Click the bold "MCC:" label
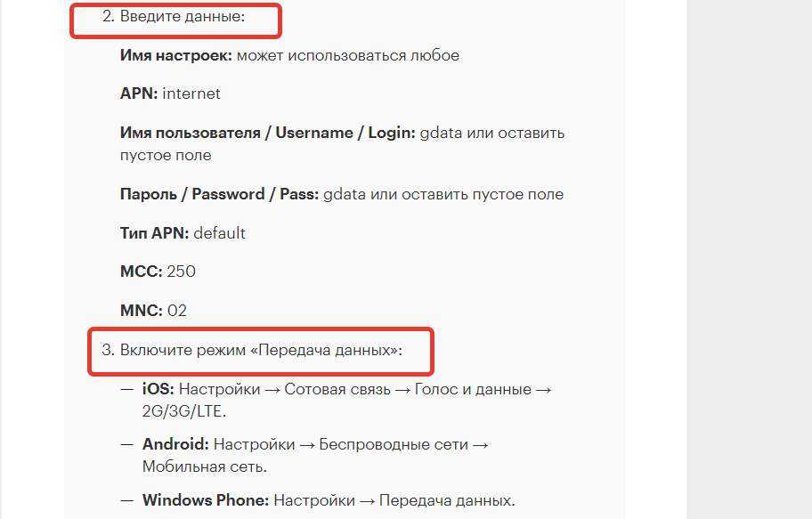Screen dimensions: 812x519 (x=141, y=272)
